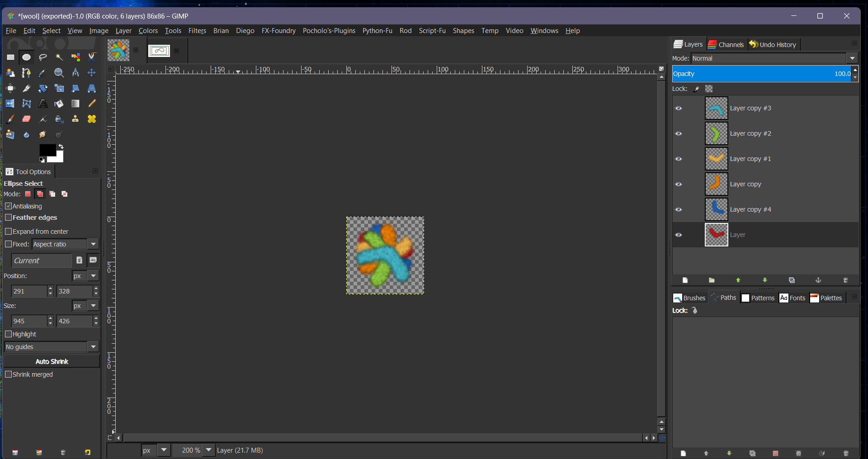
Task: Select the Bucket Fill tool
Action: coord(59,104)
